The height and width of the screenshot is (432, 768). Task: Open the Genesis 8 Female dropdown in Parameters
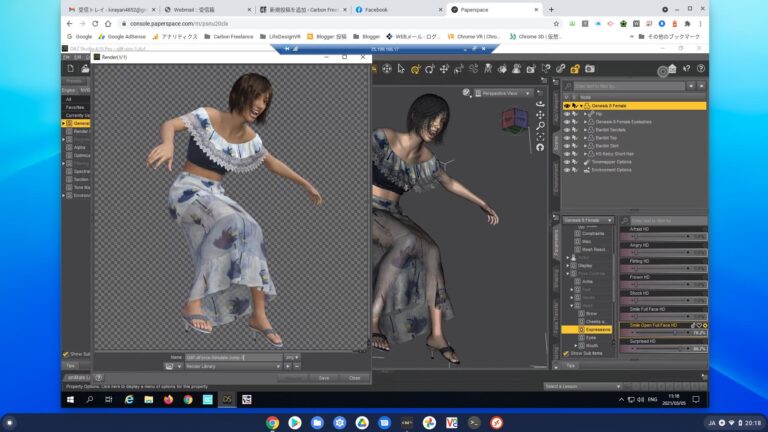[588, 220]
